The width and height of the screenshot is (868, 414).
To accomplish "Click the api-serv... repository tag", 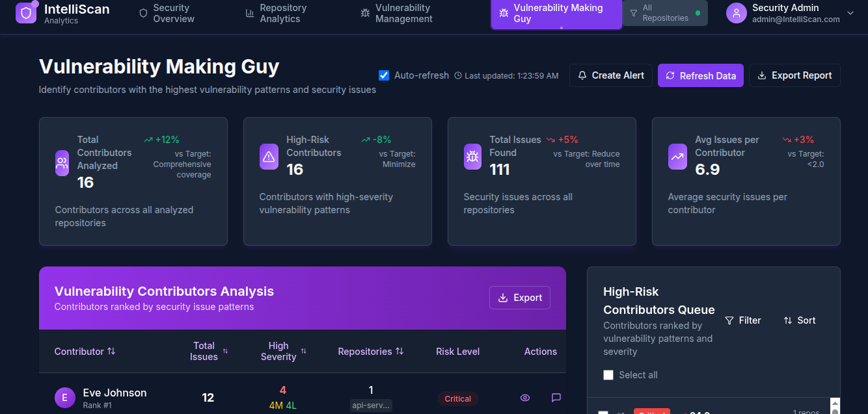I will tap(371, 406).
